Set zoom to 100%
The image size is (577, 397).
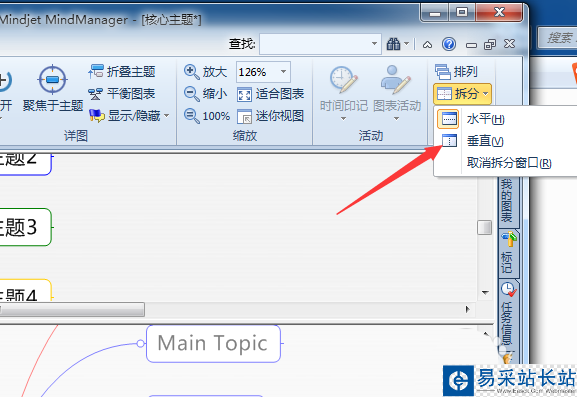click(x=207, y=116)
